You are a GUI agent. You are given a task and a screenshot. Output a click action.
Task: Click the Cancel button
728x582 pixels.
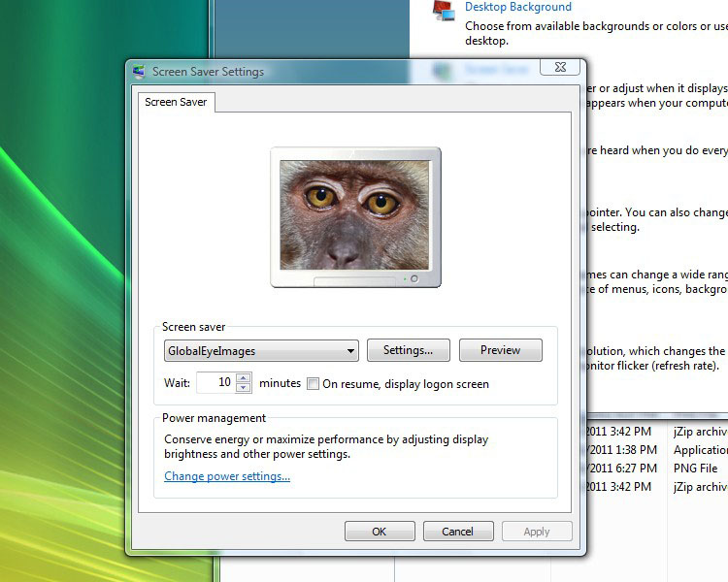point(458,532)
